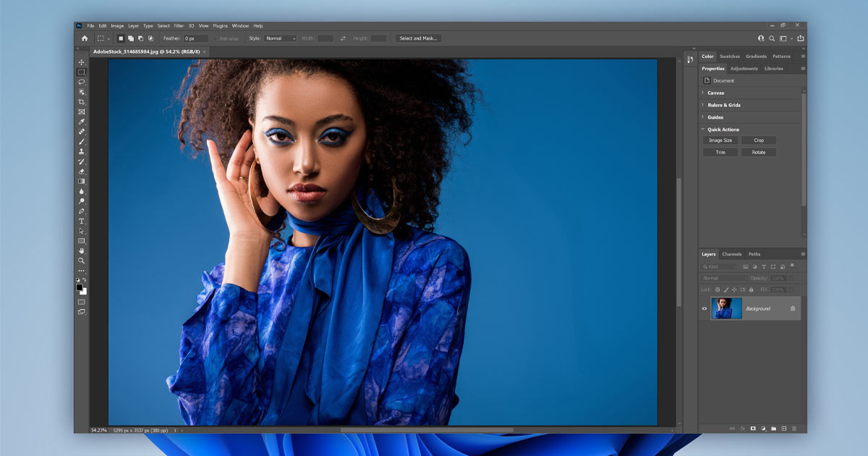Viewport: 868px width, 456px height.
Task: Click the Select and Mask button
Action: coord(418,38)
